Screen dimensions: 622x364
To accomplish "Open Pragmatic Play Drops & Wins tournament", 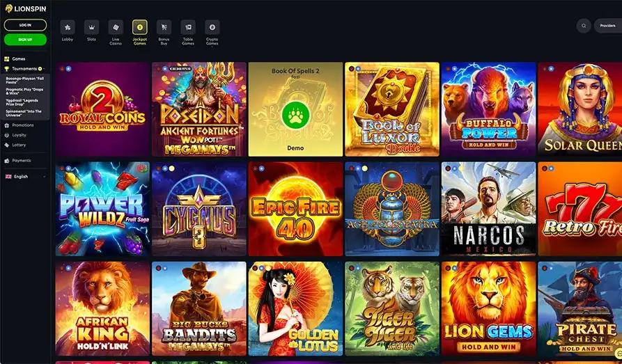I will pyautogui.click(x=24, y=92).
